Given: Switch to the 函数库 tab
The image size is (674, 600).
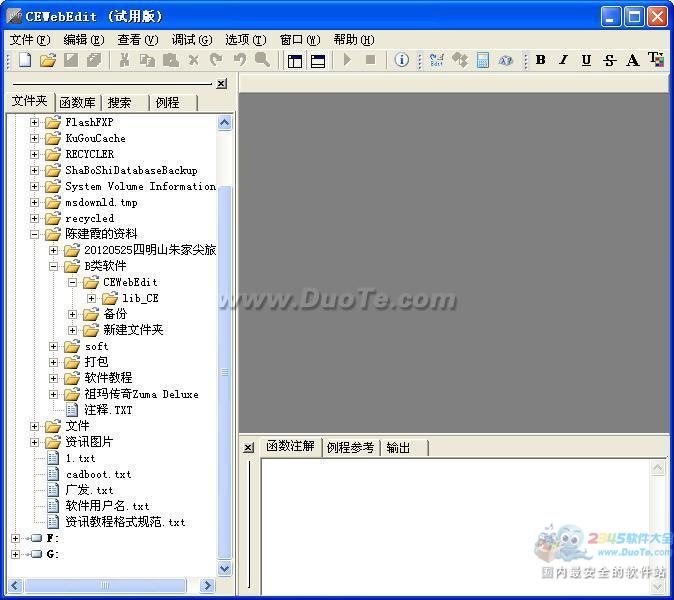Looking at the screenshot, I should click(78, 102).
